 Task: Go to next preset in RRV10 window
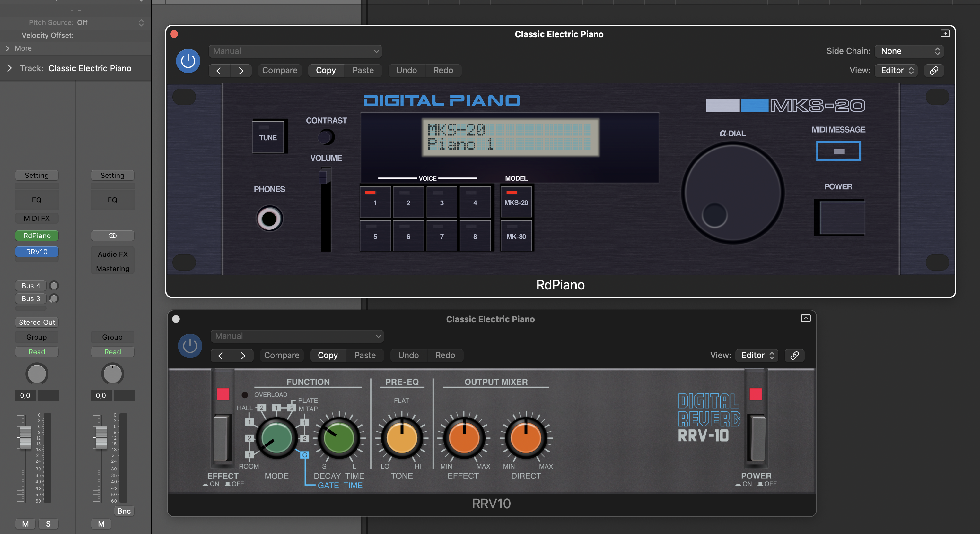pos(243,355)
